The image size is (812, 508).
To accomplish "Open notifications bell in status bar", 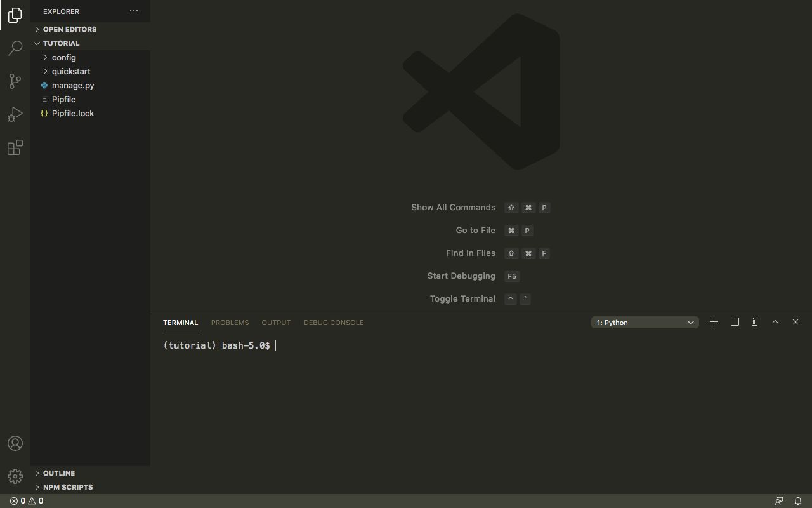I will (798, 501).
